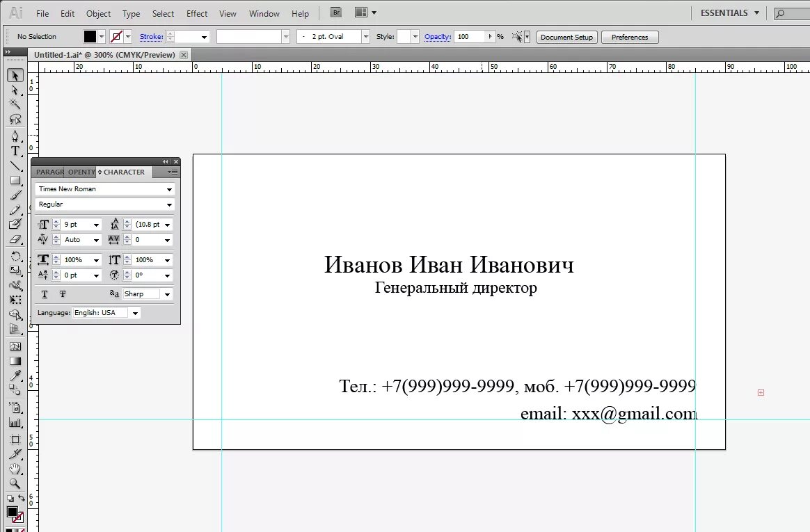Image resolution: width=810 pixels, height=532 pixels.
Task: Open the Window menu
Action: coord(264,14)
